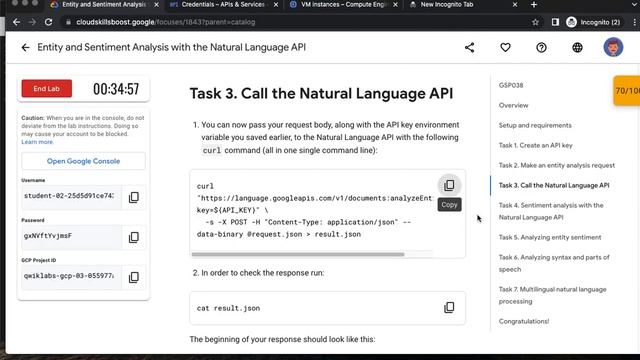Go to Task 7. Multilingual natural language processing
640x360 pixels.
(x=552, y=295)
